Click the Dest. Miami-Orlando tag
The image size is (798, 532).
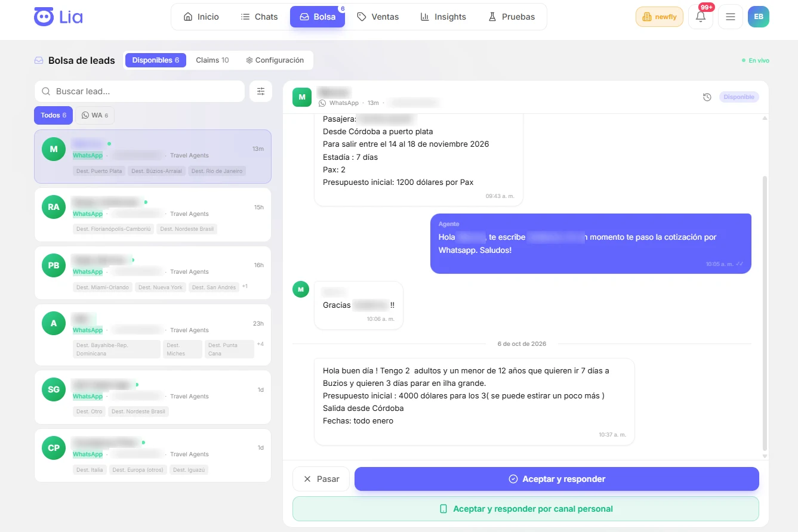[x=103, y=287]
